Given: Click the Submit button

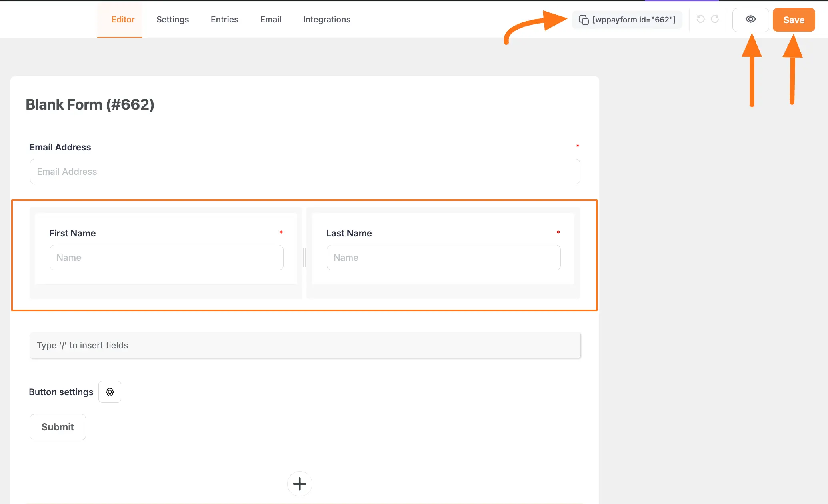Looking at the screenshot, I should [x=58, y=427].
